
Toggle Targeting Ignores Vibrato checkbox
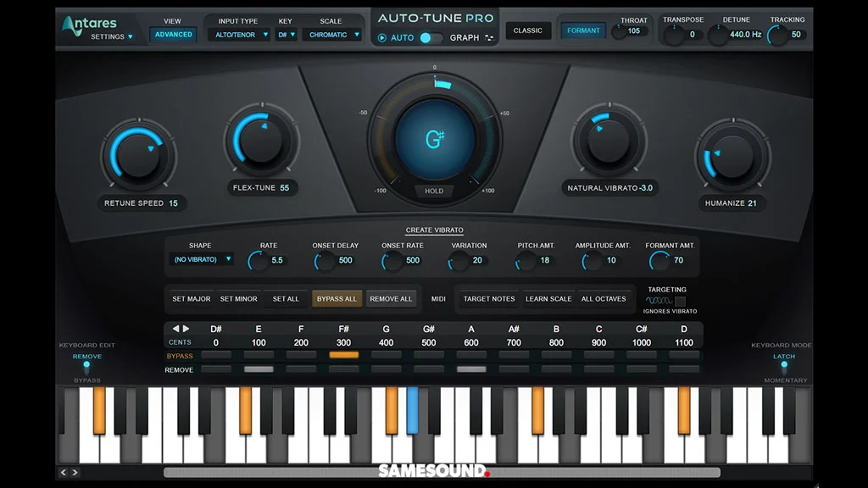680,302
